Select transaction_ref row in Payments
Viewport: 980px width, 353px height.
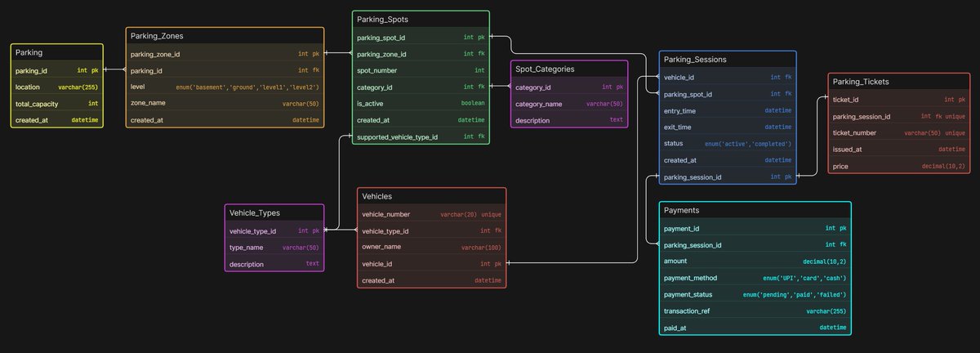click(755, 311)
